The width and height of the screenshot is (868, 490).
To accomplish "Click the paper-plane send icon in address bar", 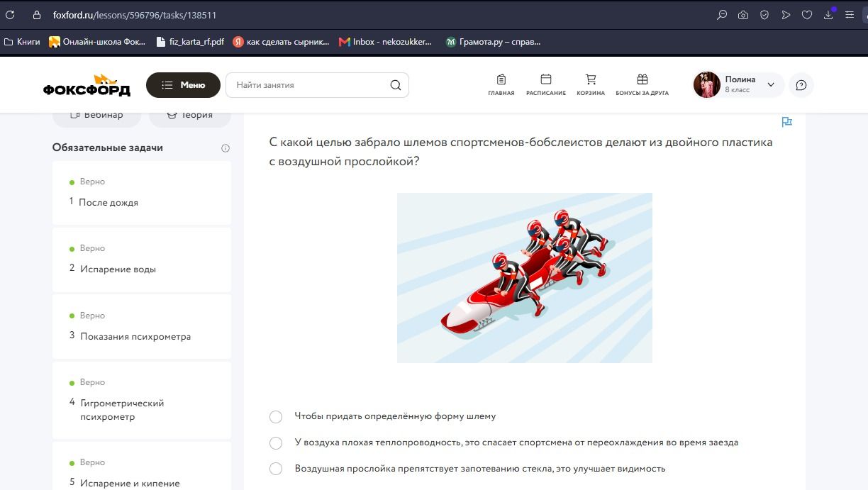I will (786, 15).
